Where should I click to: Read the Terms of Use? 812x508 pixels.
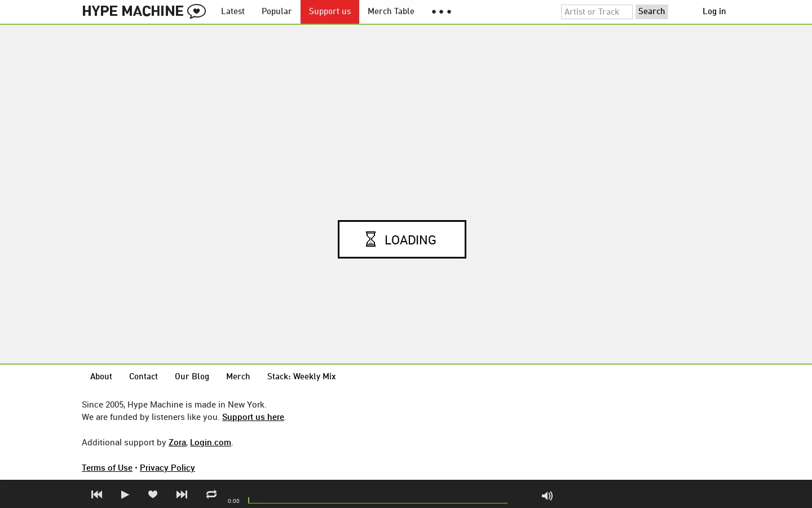[x=107, y=468]
